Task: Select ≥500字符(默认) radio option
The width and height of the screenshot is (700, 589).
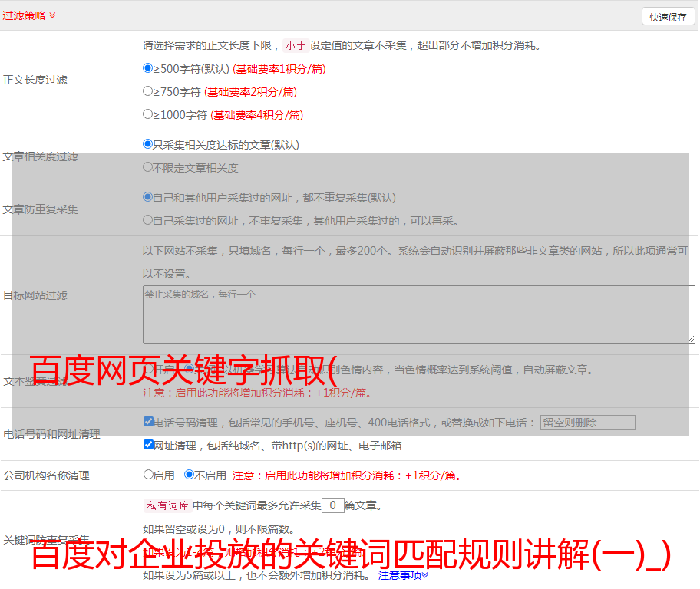Action: click(x=147, y=67)
